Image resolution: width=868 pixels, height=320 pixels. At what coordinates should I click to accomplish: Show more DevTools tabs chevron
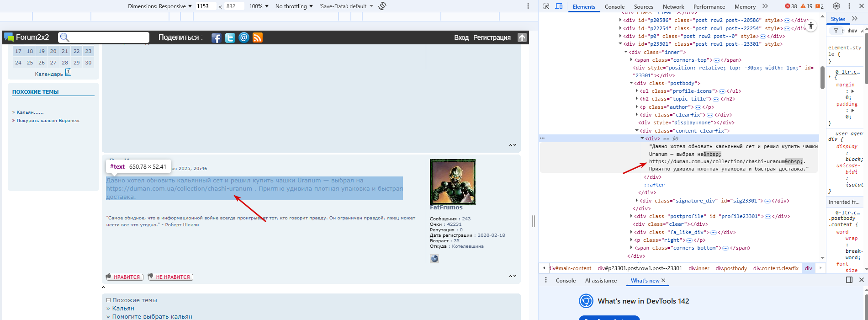(765, 6)
